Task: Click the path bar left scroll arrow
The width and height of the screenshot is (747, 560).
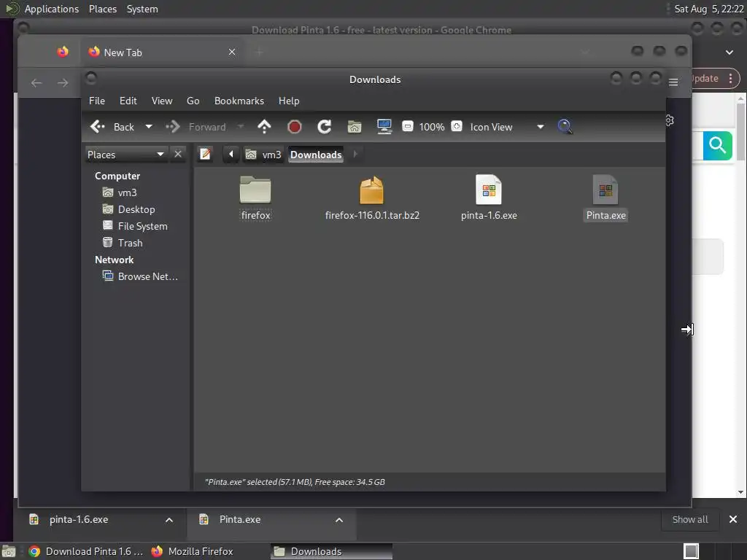Action: coord(231,155)
